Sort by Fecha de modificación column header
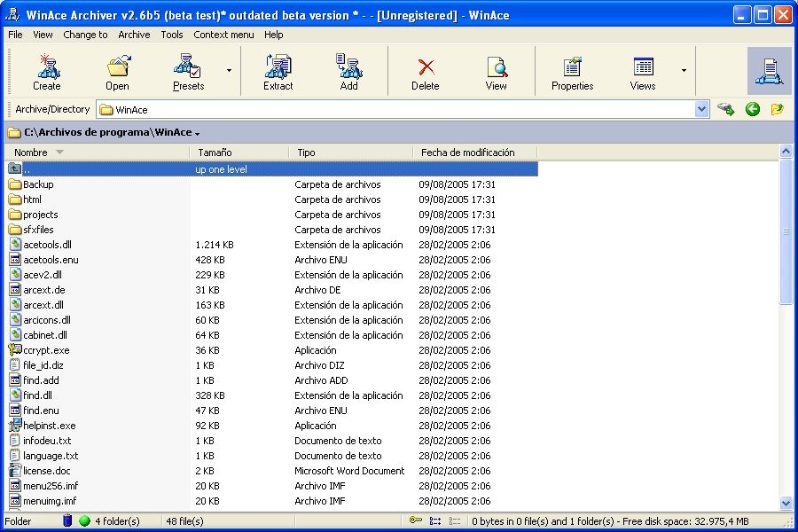 point(467,153)
